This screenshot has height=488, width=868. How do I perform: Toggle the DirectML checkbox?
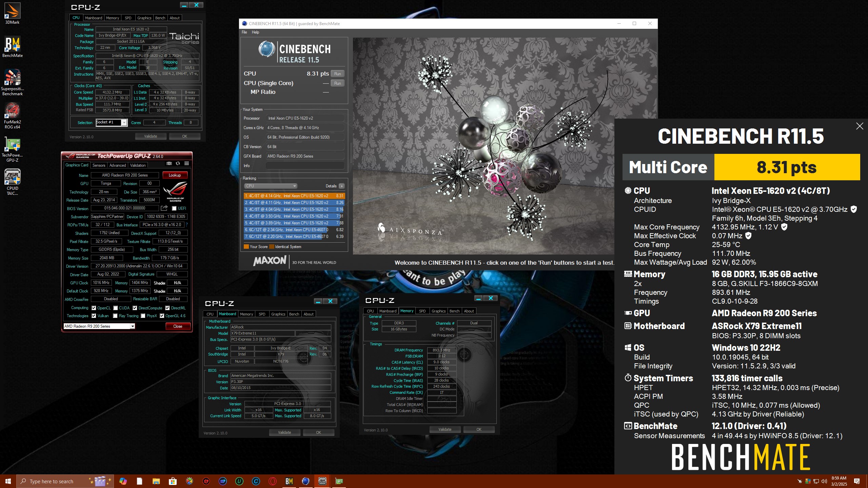(x=167, y=308)
